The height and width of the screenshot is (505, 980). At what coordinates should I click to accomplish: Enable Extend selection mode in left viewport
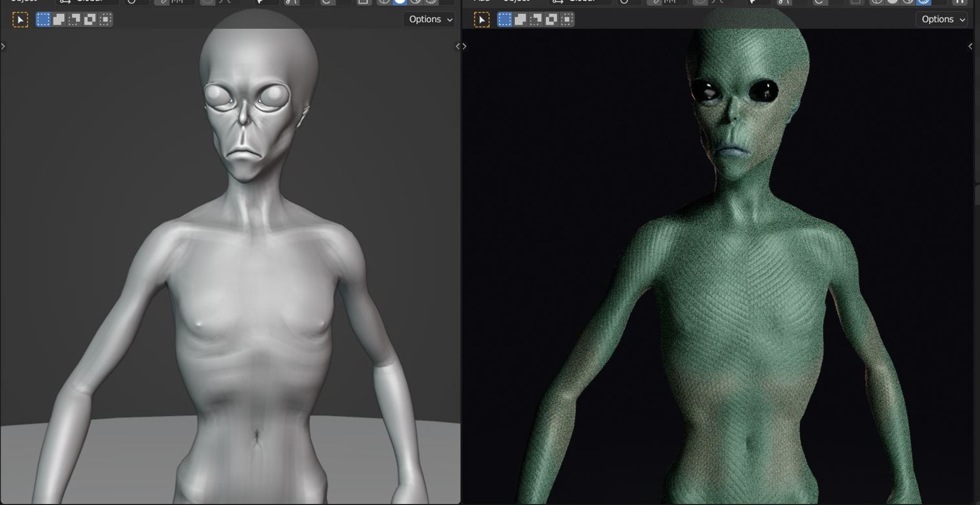pos(59,19)
